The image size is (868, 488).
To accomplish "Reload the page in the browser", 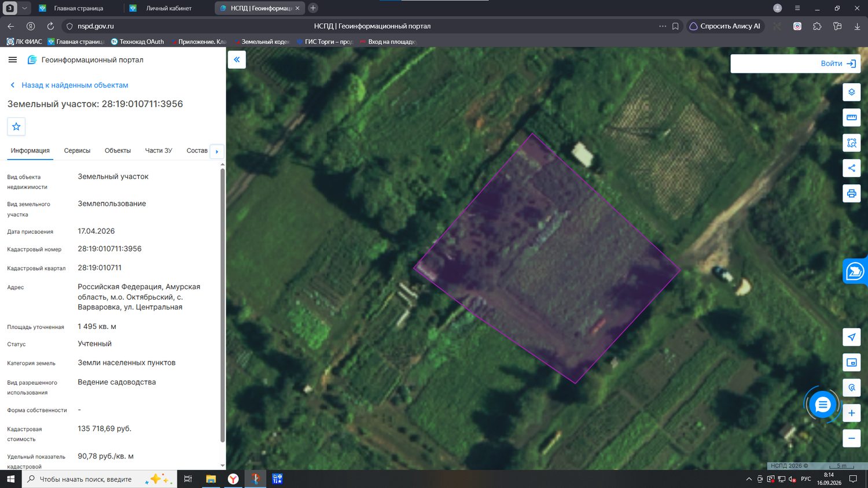I will coord(50,26).
